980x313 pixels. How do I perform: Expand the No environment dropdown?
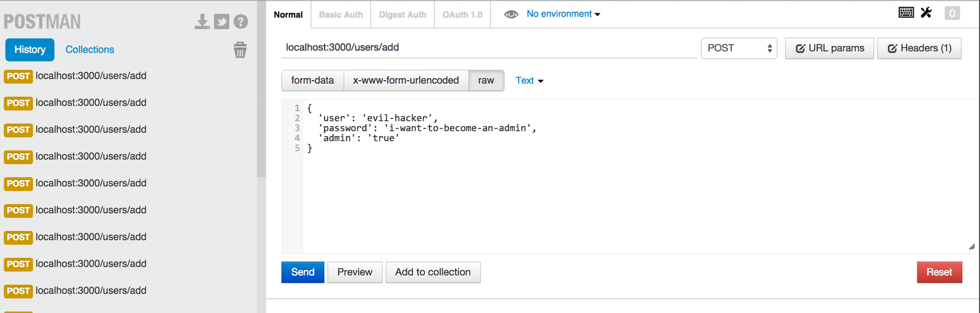tap(563, 13)
